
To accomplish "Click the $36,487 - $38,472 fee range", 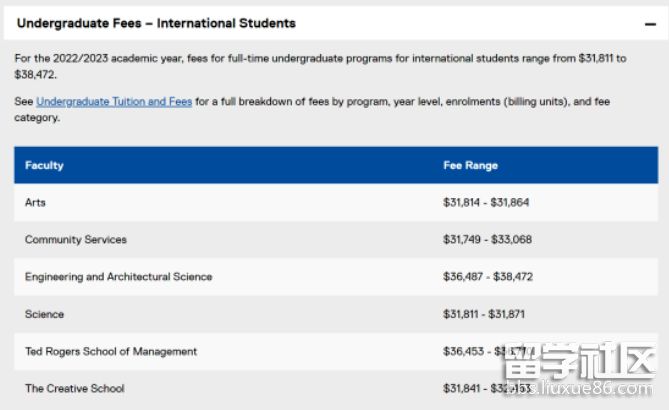I will pyautogui.click(x=488, y=277).
